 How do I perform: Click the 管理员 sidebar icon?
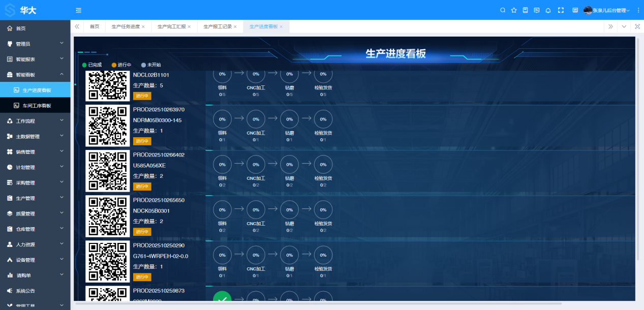coord(10,44)
